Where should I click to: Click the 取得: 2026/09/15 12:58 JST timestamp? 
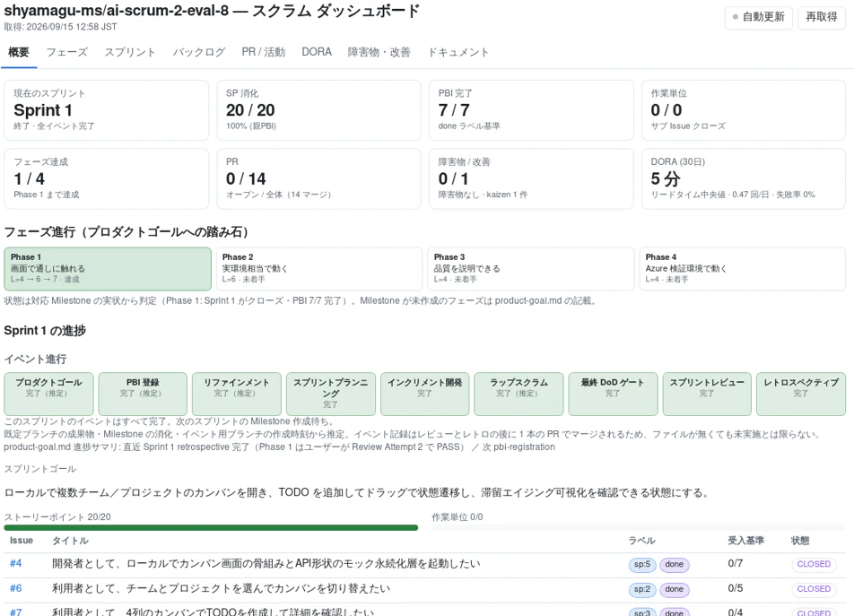(x=60, y=27)
